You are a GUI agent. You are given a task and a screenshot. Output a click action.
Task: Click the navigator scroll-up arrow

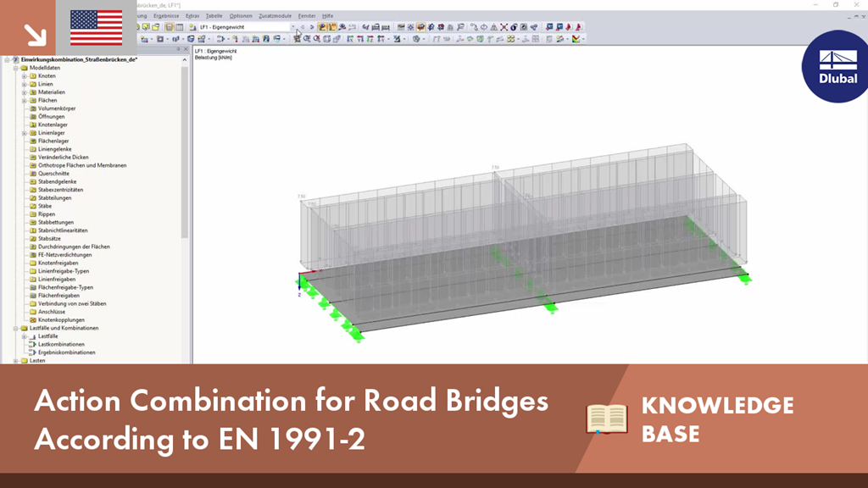pos(185,60)
